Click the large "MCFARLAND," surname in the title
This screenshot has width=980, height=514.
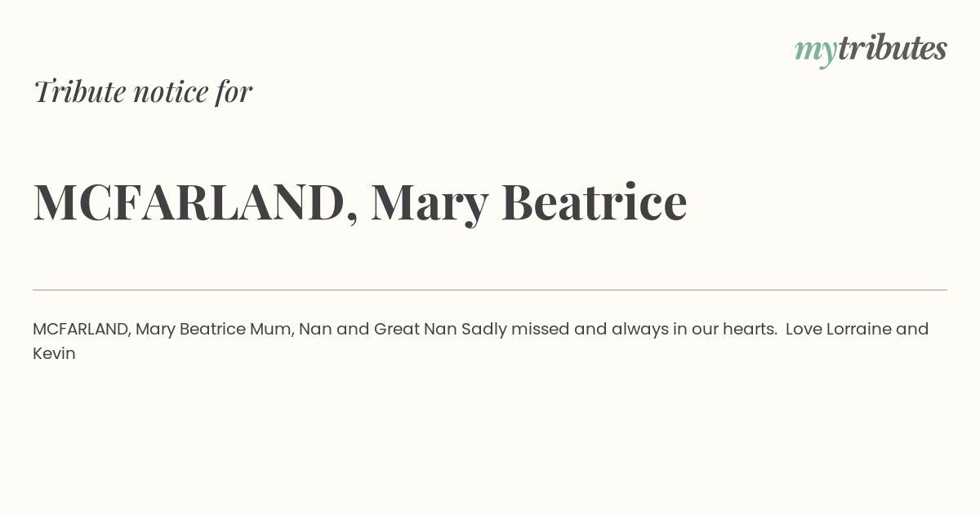coord(195,202)
